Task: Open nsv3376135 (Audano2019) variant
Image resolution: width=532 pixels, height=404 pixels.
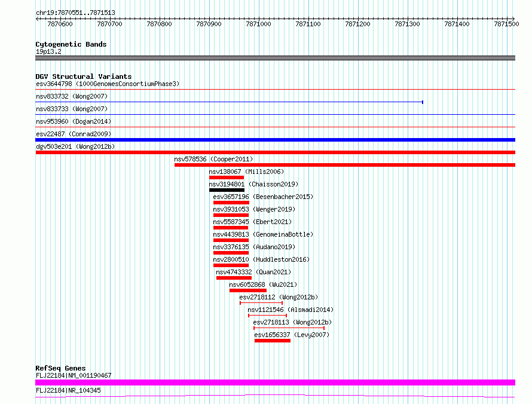Action: [x=254, y=247]
